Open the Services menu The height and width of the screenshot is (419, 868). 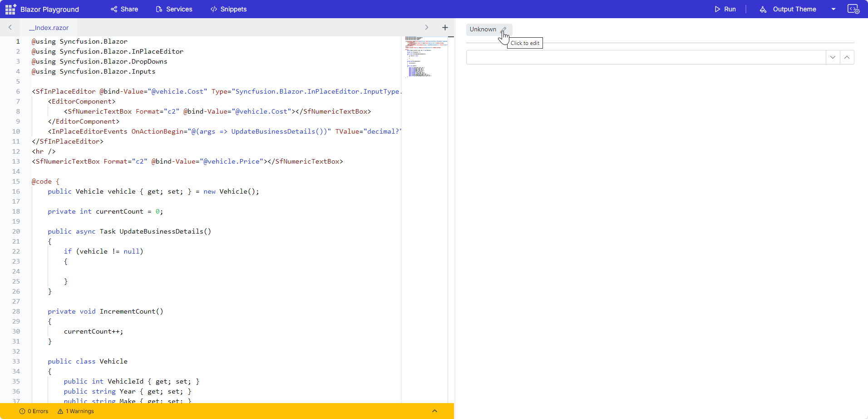tap(174, 9)
